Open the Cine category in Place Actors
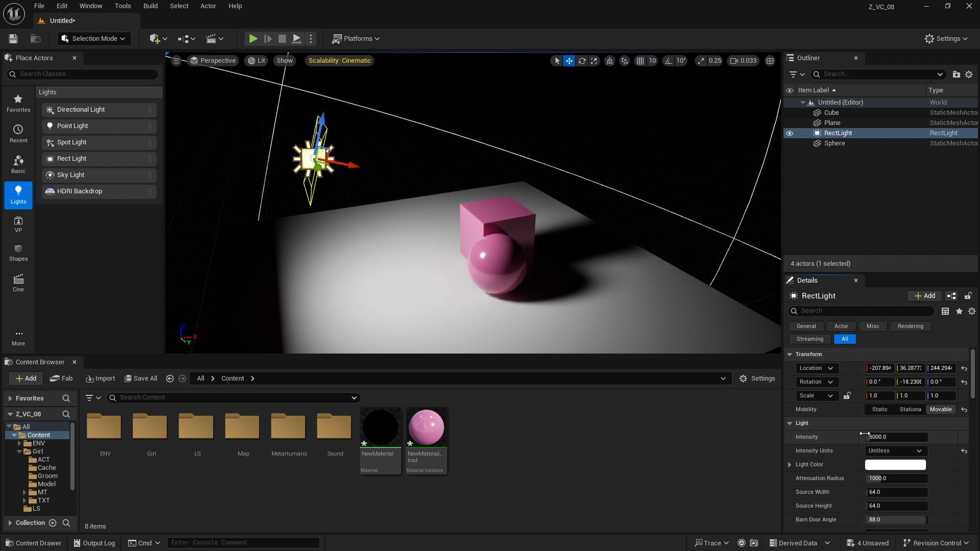This screenshot has width=980, height=551. pos(18,283)
